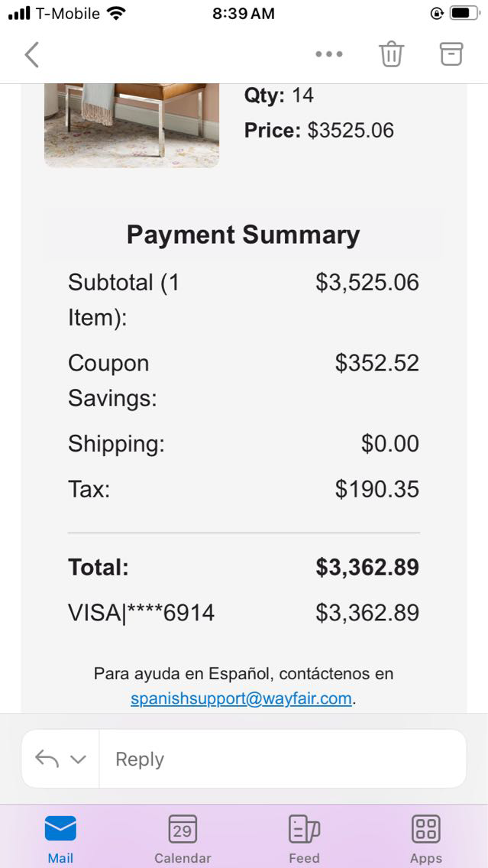Tap the Wi-Fi icon in the status bar
The height and width of the screenshot is (868, 488).
(116, 13)
